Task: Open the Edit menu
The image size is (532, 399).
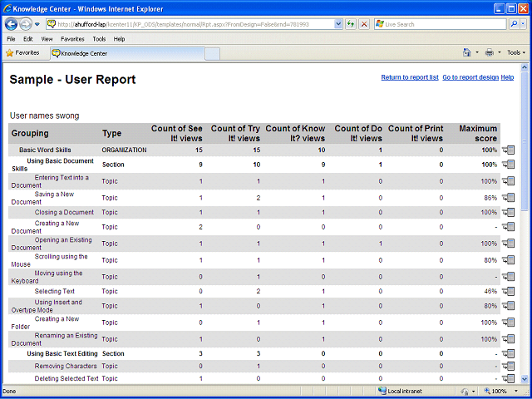Action: (x=28, y=39)
